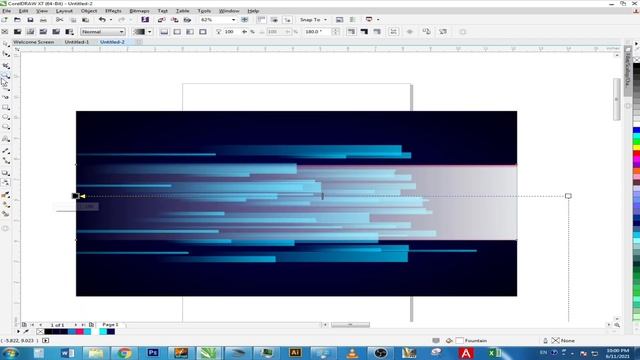
Task: Select the Pick tool in the toolbox
Action: [x=6, y=44]
